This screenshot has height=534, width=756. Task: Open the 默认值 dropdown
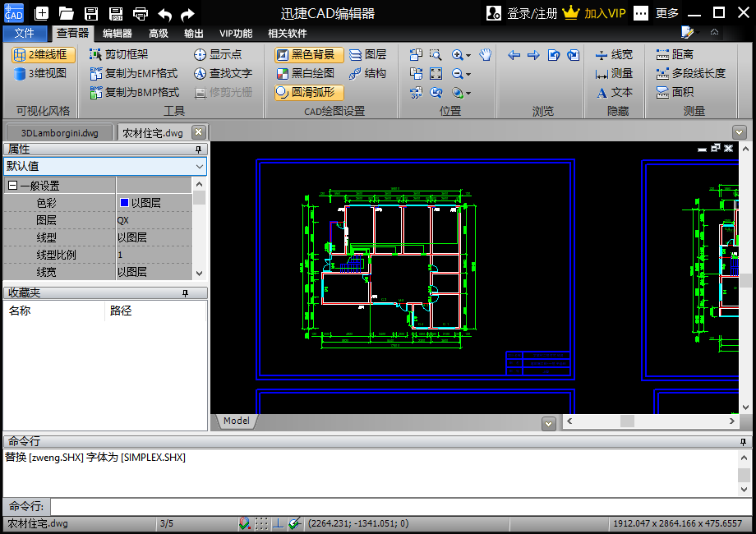point(200,166)
